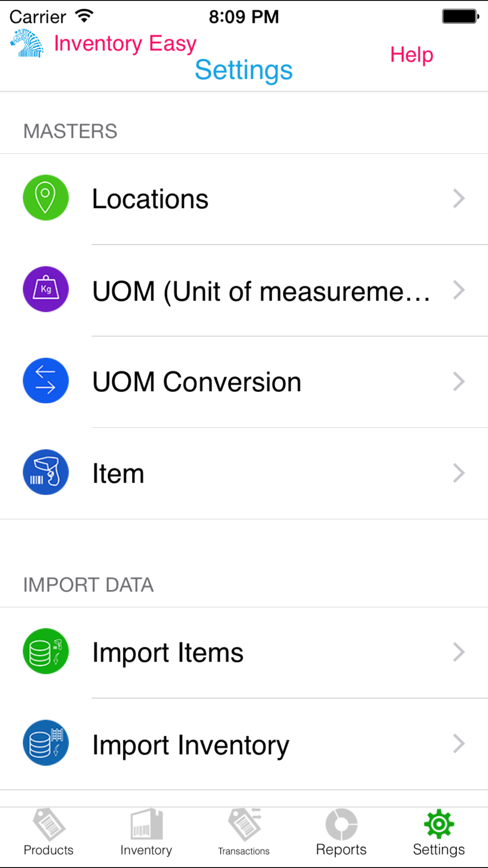
Task: Expand UOM Conversion row chevron
Action: (x=458, y=381)
